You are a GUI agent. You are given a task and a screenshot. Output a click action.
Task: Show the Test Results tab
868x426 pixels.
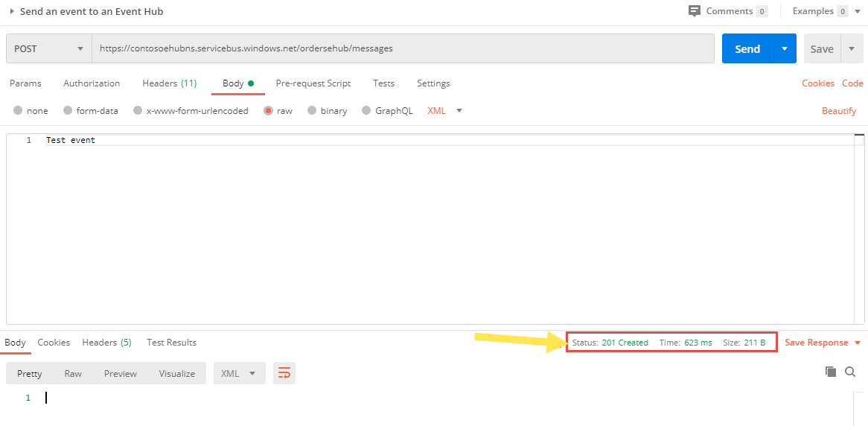coord(172,343)
